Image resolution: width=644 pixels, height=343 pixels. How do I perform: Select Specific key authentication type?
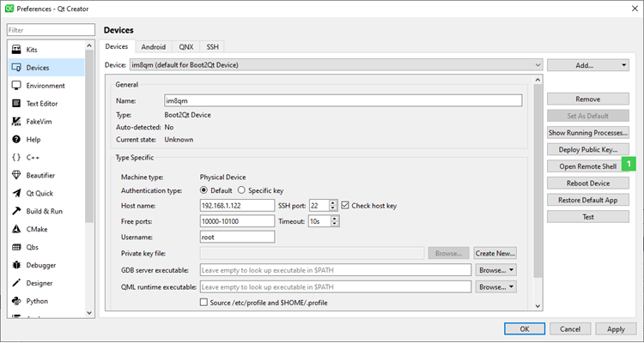241,190
